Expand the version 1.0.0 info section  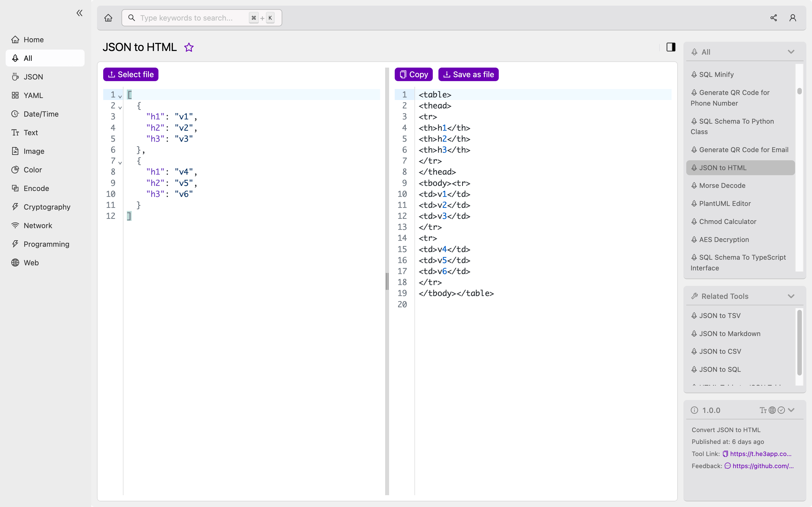tap(791, 410)
